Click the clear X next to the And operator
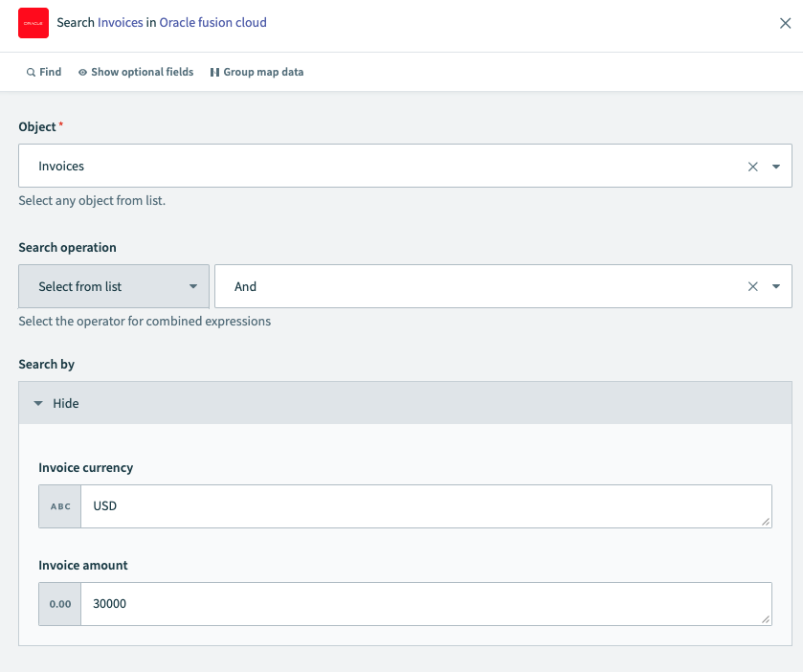This screenshot has height=672, width=803. point(754,285)
